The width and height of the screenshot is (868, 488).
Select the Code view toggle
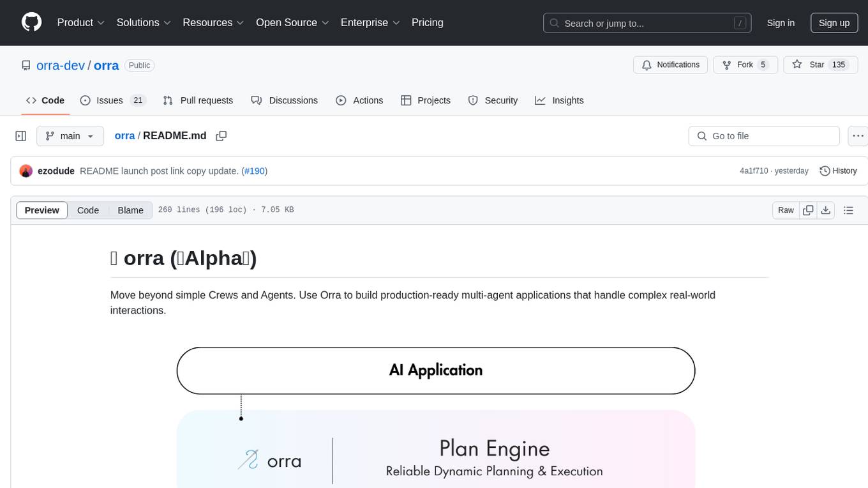(88, 210)
